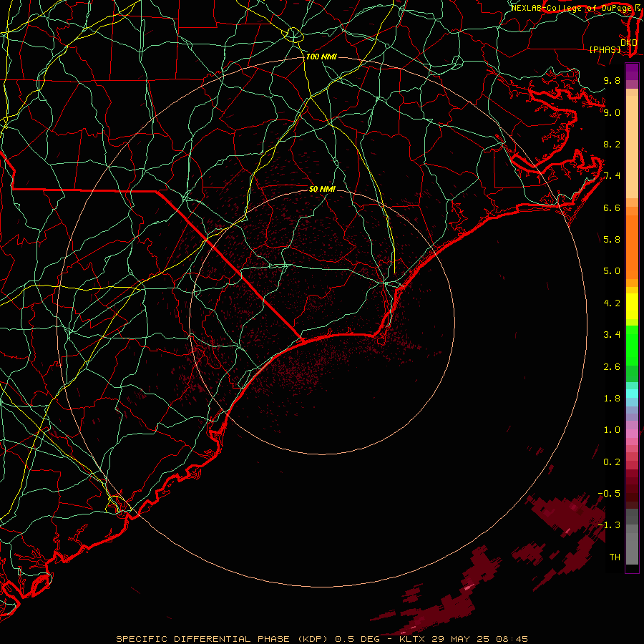Screen dimensions: 644x644
Task: Click the 5.0 value on the color scale
Action: 612,271
